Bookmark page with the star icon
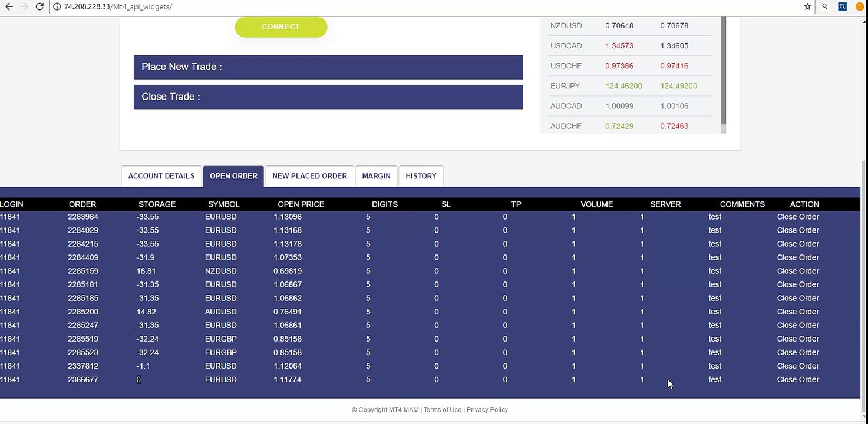The height and width of the screenshot is (424, 868). tap(807, 6)
